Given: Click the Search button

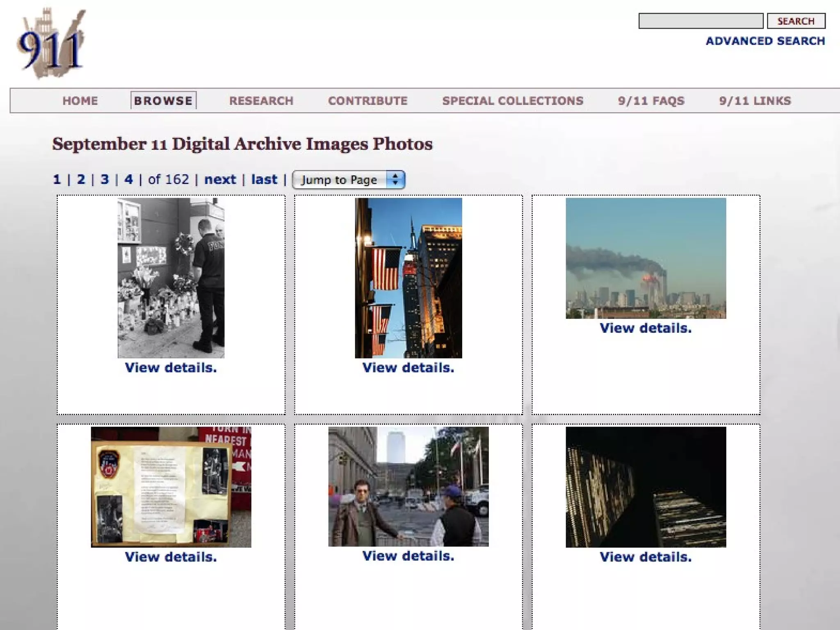Looking at the screenshot, I should tap(796, 21).
